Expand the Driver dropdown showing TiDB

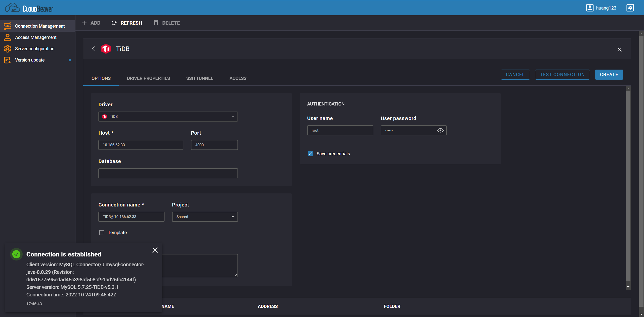(x=168, y=117)
